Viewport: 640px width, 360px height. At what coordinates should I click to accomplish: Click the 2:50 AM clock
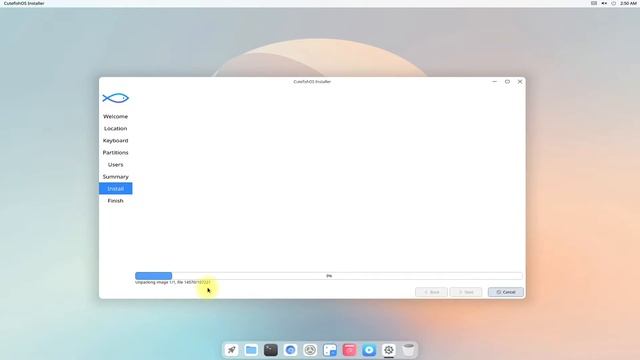click(x=628, y=3)
